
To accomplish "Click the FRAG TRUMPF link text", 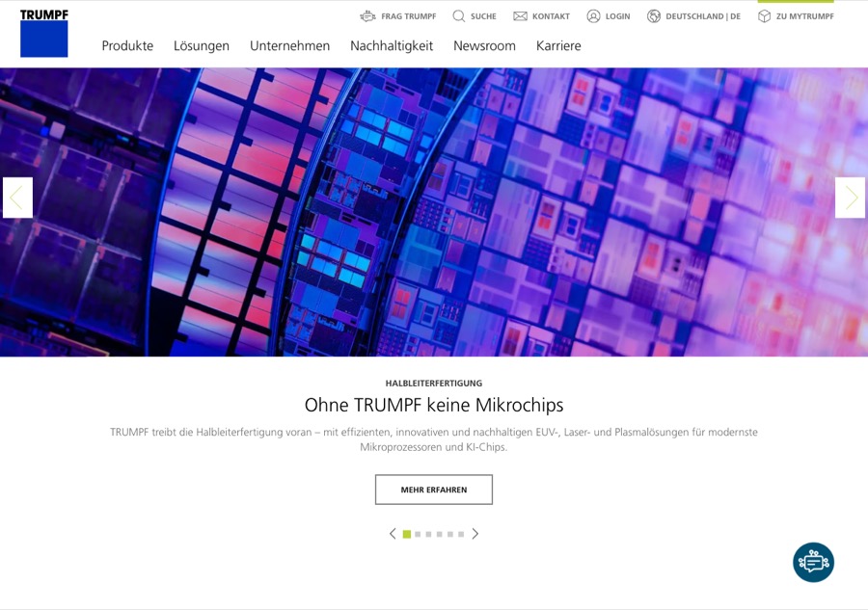I will (x=409, y=16).
